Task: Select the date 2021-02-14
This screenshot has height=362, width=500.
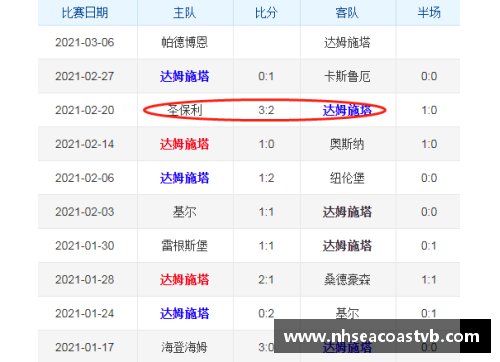Action: pos(85,144)
